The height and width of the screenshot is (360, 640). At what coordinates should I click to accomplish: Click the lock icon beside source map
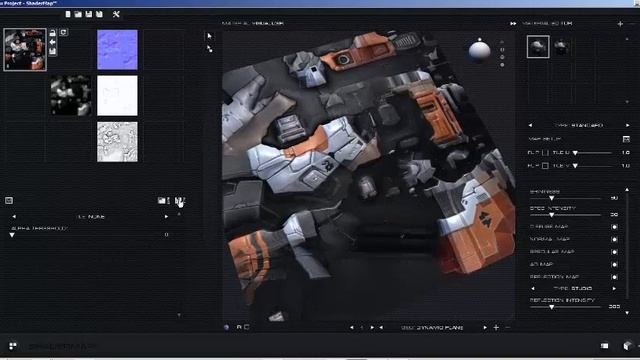53,33
